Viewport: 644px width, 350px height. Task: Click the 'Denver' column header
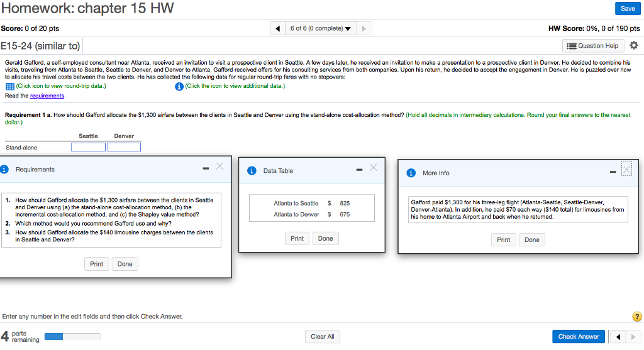[124, 136]
